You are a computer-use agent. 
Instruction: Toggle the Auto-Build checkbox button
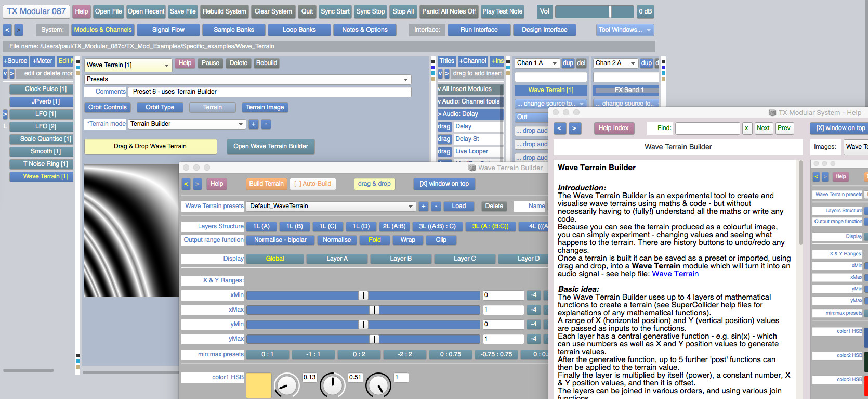pyautogui.click(x=313, y=184)
